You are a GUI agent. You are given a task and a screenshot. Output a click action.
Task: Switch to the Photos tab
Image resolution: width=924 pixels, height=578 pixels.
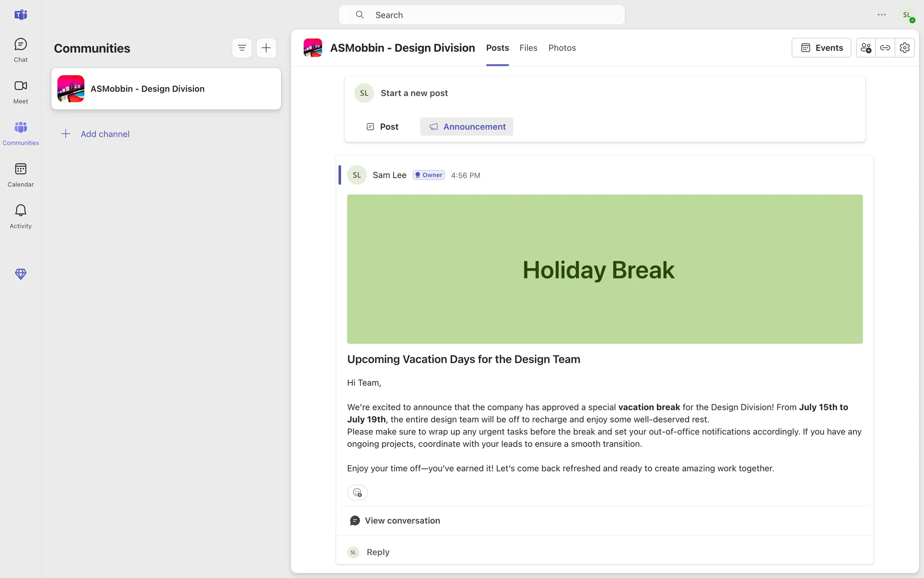point(562,48)
